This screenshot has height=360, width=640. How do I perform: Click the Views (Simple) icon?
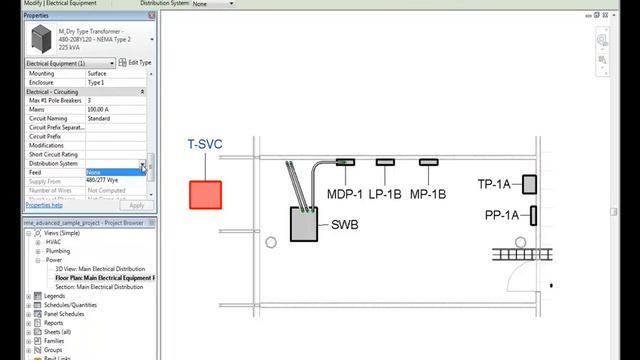click(38, 233)
